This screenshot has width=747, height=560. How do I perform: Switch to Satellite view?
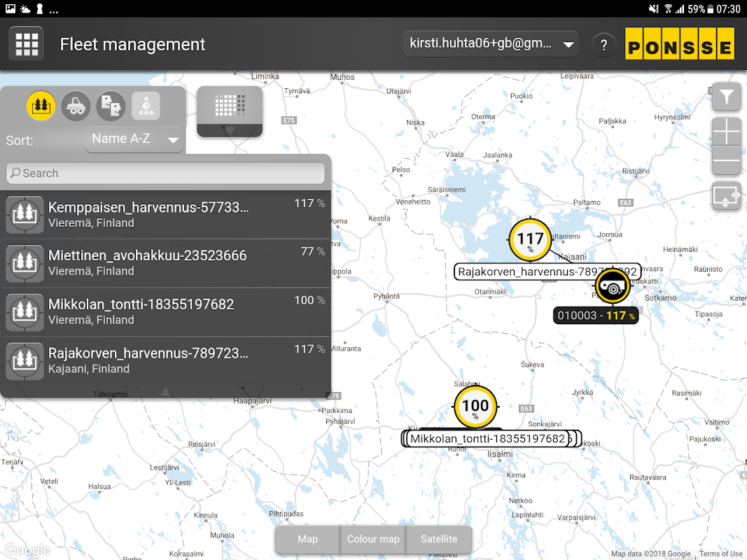pyautogui.click(x=439, y=539)
